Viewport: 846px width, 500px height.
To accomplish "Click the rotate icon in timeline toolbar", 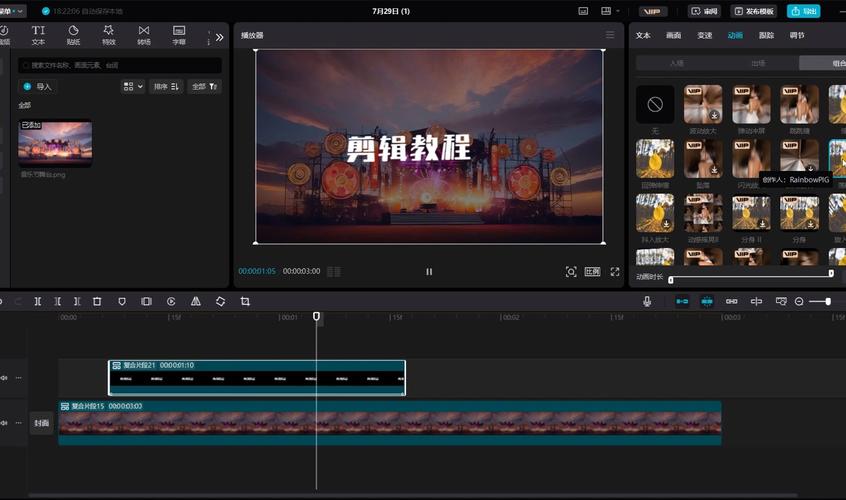I will (x=220, y=302).
